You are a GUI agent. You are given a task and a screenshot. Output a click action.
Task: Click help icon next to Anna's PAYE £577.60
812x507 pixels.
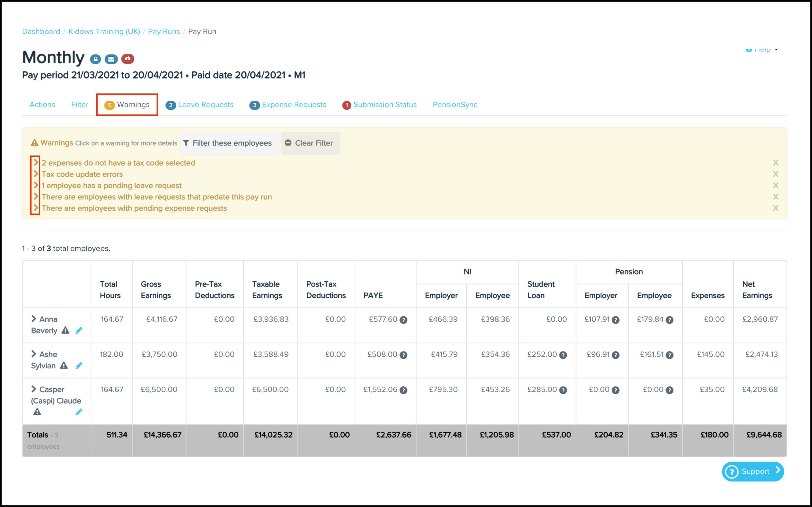403,320
